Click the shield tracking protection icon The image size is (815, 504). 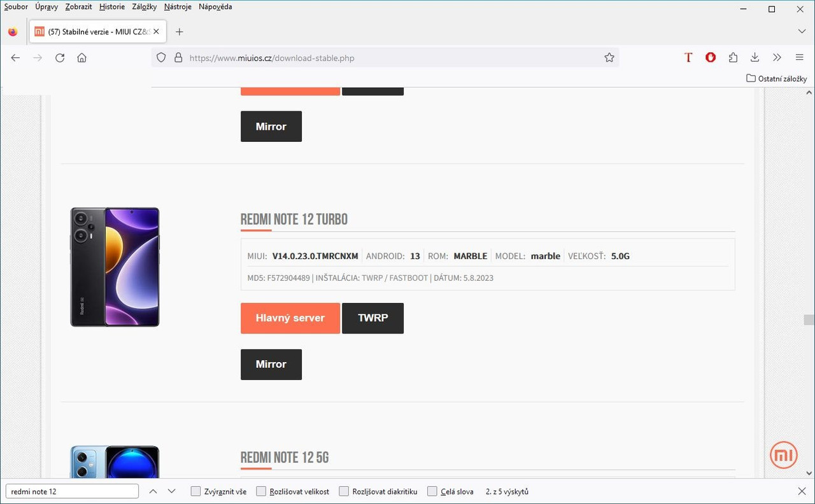pos(161,58)
